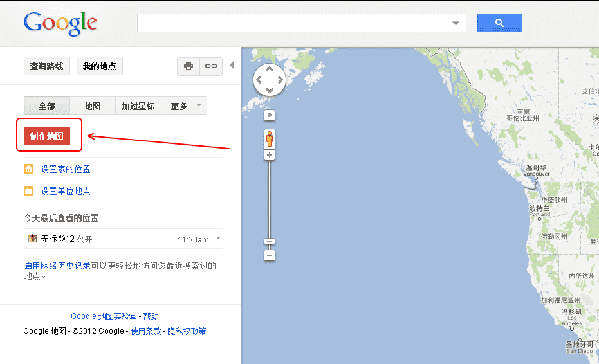Viewport: 599px width, 364px height.
Task: Pan map down with arrow
Action: pyautogui.click(x=270, y=91)
